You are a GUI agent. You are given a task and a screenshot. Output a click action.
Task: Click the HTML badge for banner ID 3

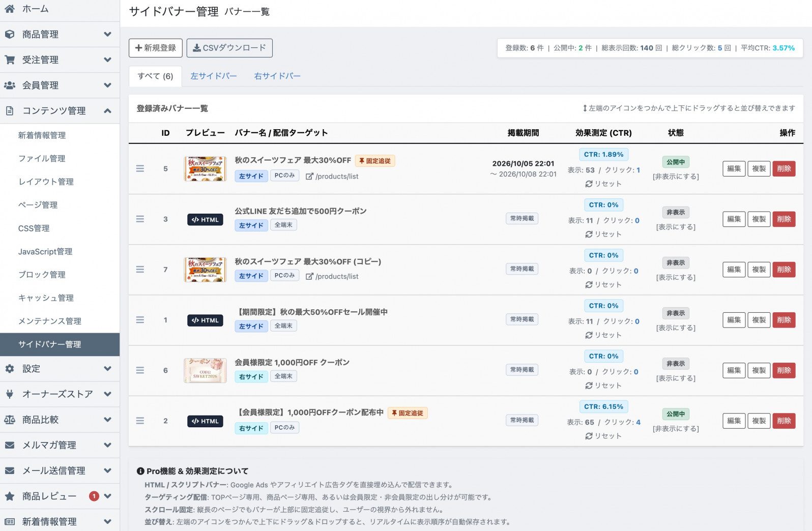click(205, 220)
